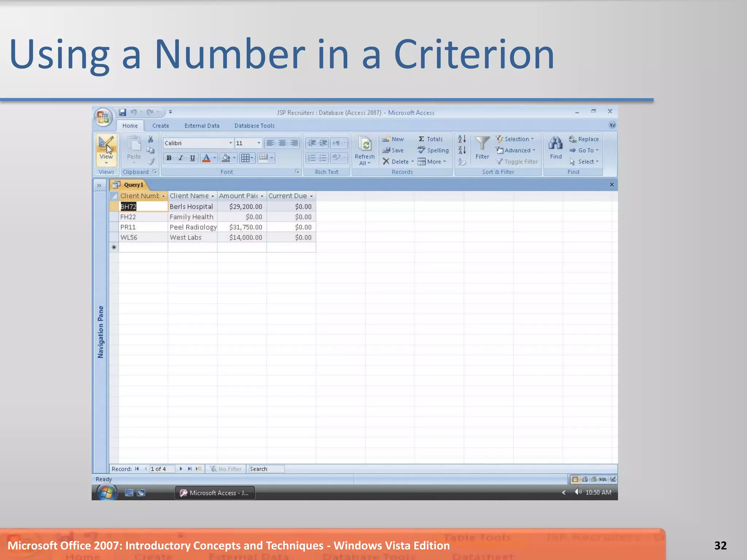Image resolution: width=747 pixels, height=560 pixels.
Task: Apply the fill/back color bucket
Action: pyautogui.click(x=226, y=158)
